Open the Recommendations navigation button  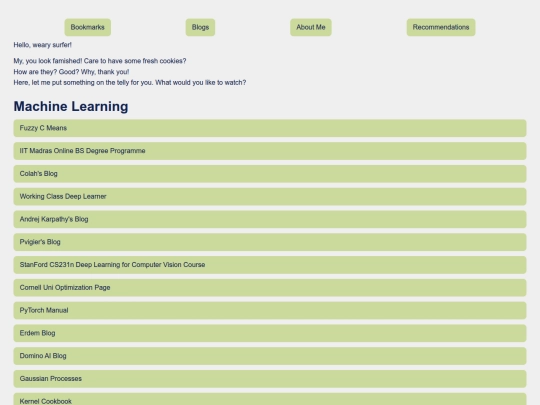pyautogui.click(x=441, y=27)
